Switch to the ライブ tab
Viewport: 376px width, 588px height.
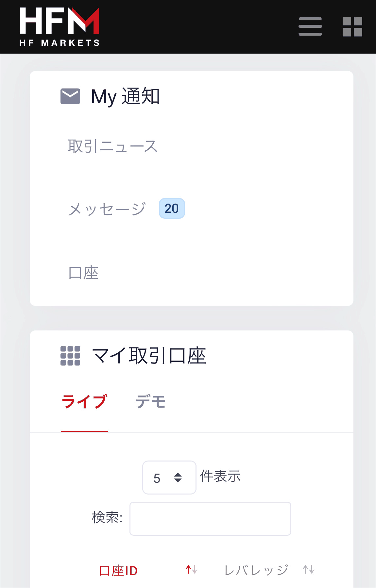[x=84, y=402]
